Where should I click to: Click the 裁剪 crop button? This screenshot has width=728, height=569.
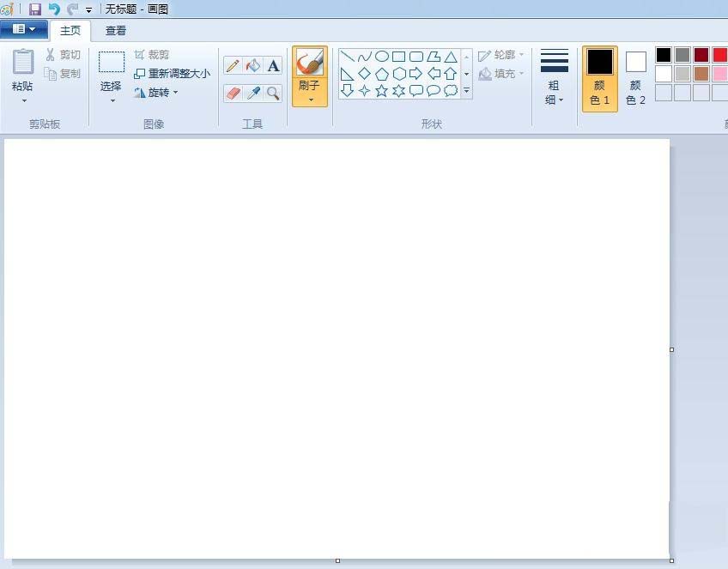pyautogui.click(x=152, y=55)
